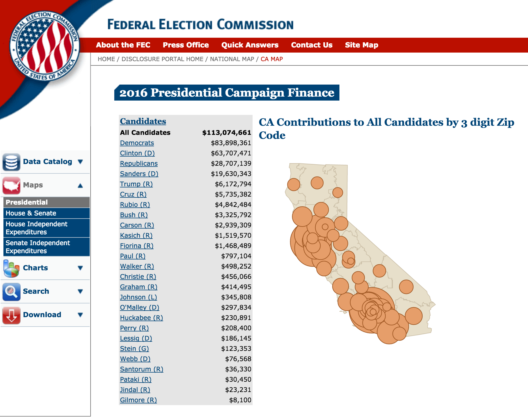
Task: Go to NATIONAL MAP breadcrumb link
Action: point(232,59)
